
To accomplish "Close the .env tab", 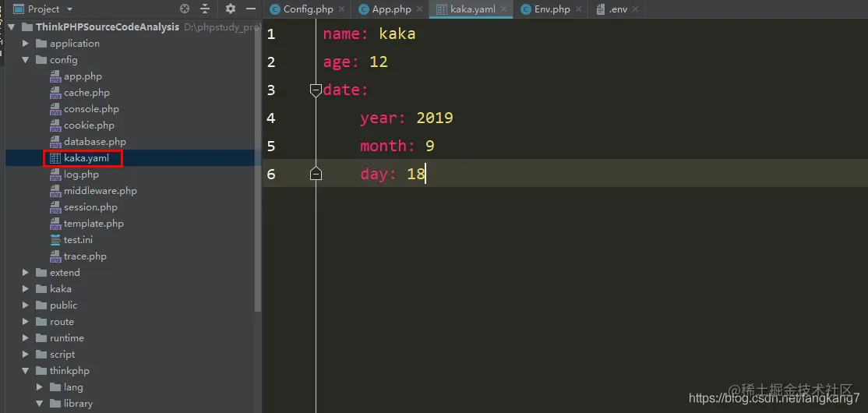I will pyautogui.click(x=635, y=9).
